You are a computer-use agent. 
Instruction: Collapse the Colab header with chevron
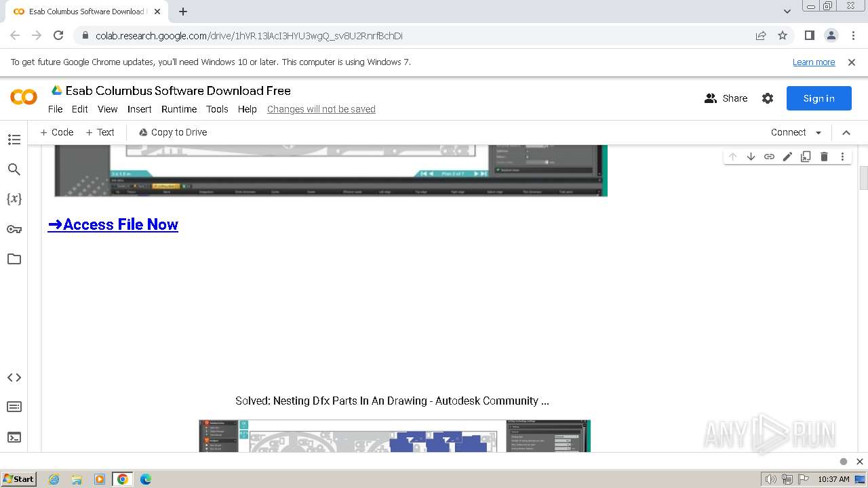[x=846, y=133]
